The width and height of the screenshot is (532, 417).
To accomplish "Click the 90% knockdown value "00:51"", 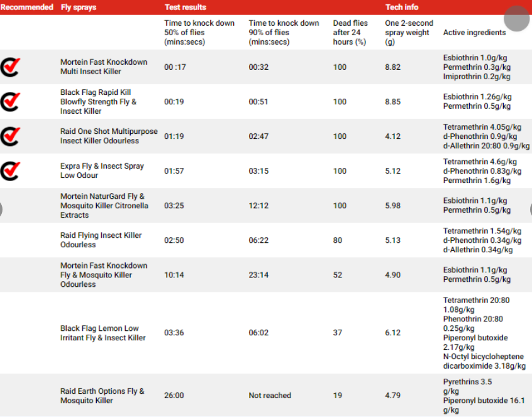I will (x=258, y=101).
